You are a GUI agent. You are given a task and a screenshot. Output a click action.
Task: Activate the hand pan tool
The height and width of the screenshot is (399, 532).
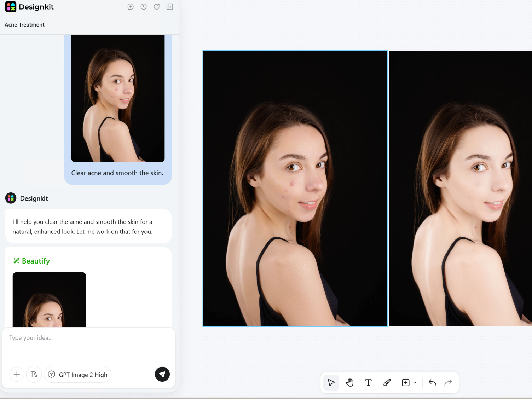pyautogui.click(x=350, y=383)
